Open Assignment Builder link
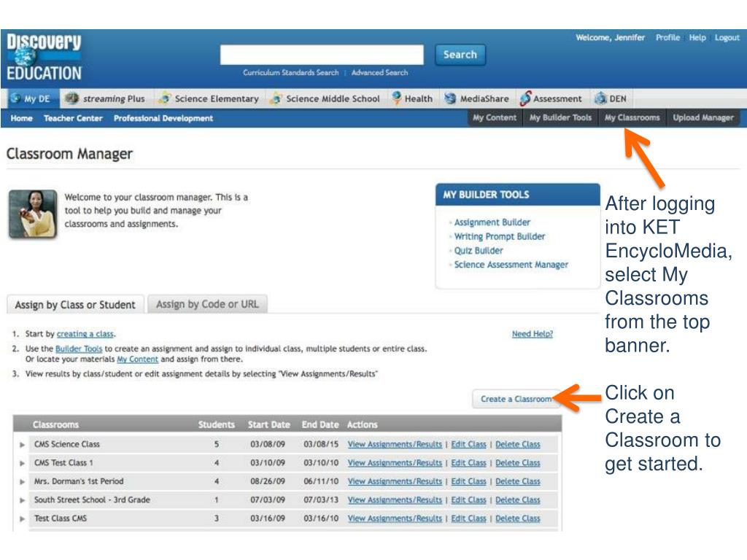 [492, 222]
